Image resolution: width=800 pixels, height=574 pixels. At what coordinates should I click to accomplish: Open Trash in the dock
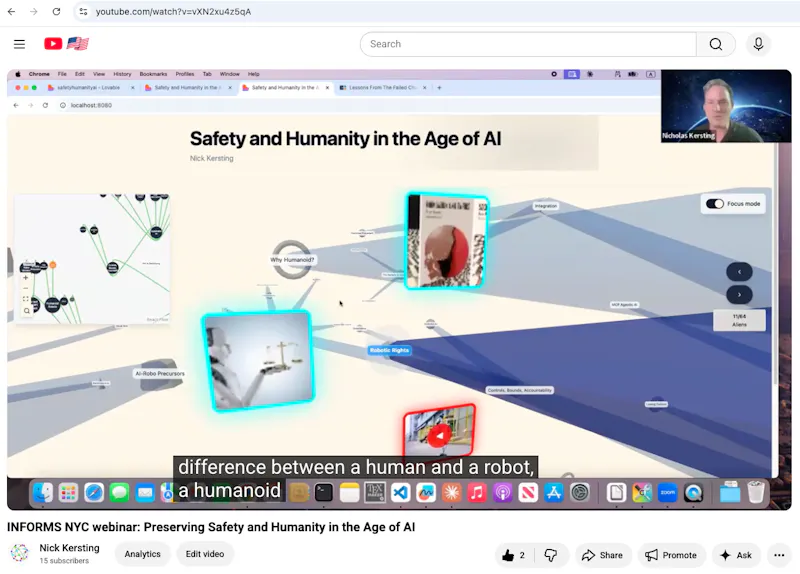(x=756, y=492)
